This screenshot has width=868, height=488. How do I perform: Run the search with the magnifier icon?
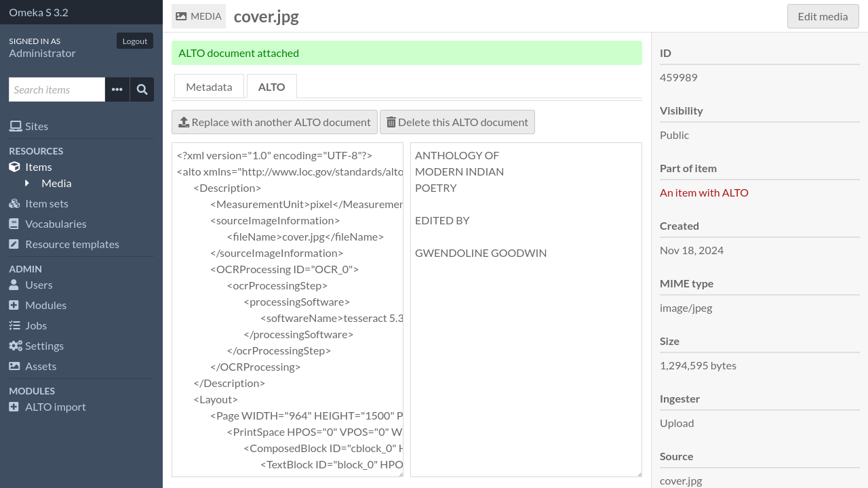point(142,89)
